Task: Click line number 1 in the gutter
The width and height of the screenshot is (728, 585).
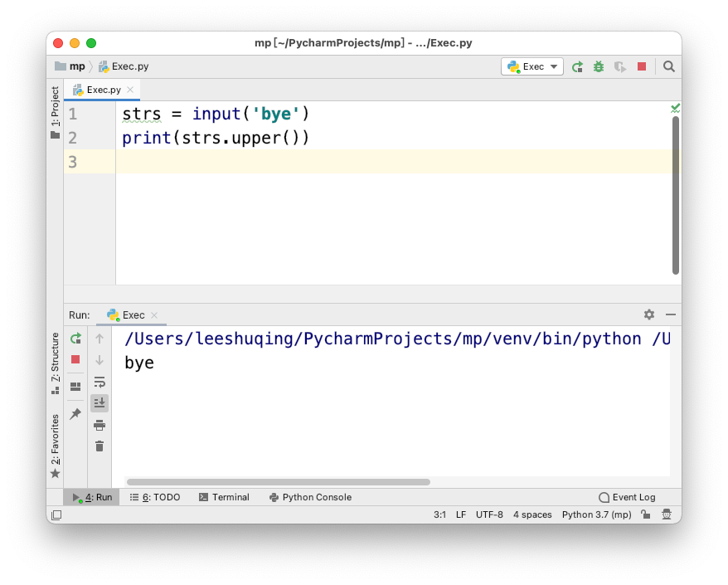Action: (73, 114)
